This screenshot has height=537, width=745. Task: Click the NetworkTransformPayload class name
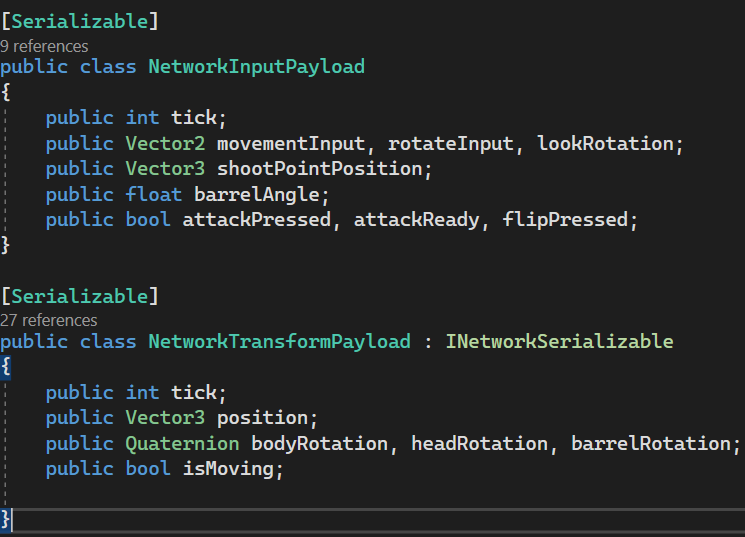pos(279,342)
